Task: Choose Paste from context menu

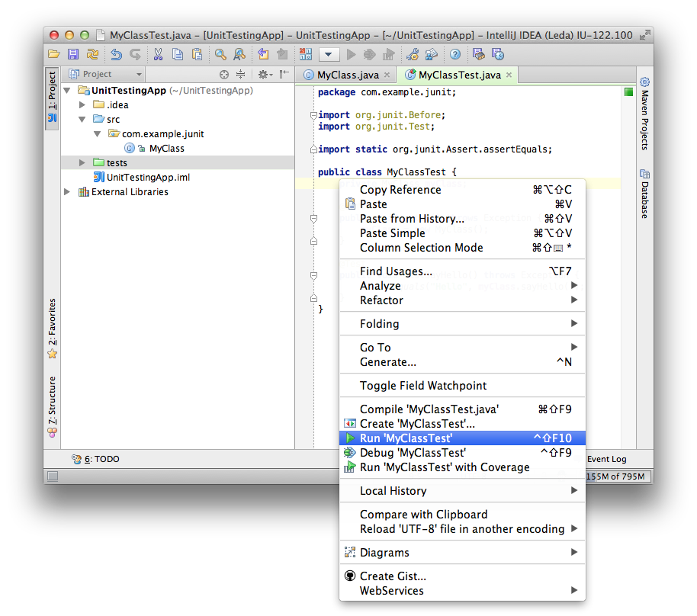Action: pyautogui.click(x=462, y=204)
